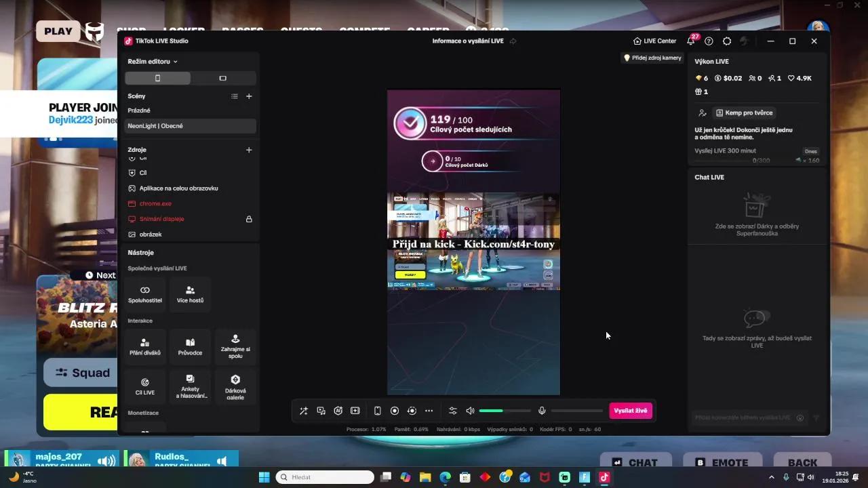Open the Cíl LIVE tool

[145, 387]
